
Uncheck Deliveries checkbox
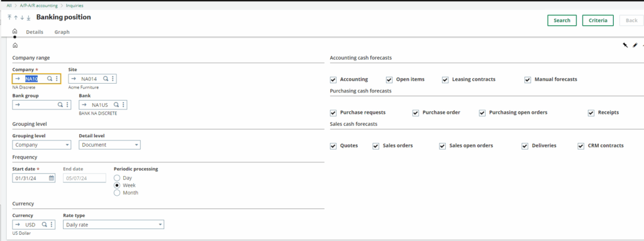click(x=525, y=146)
